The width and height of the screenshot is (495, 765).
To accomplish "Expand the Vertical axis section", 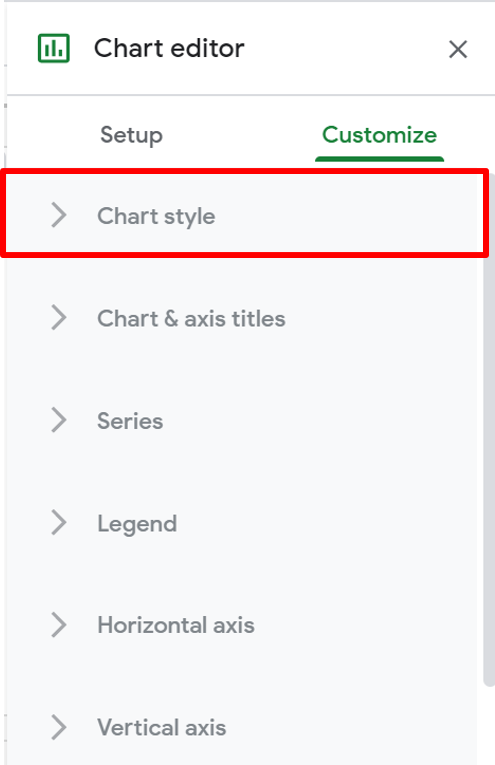I will pyautogui.click(x=161, y=727).
